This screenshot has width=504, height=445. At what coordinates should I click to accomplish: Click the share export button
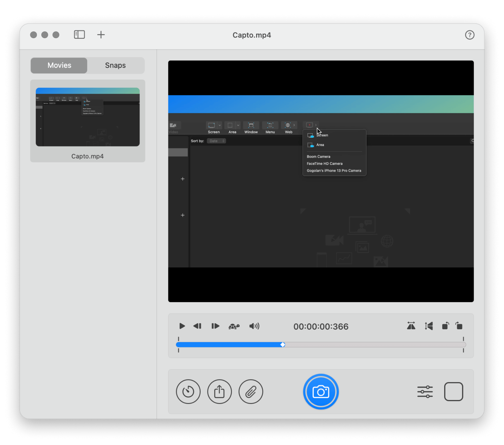coord(219,392)
